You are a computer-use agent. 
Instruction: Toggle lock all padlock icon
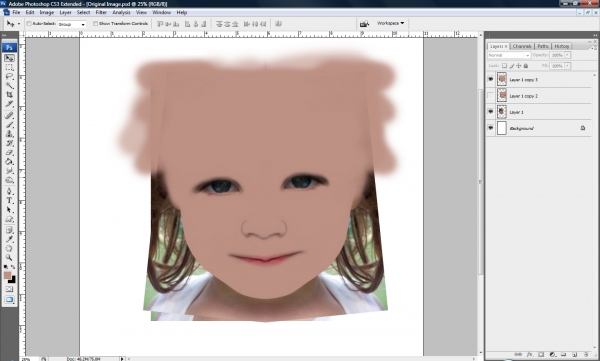point(526,66)
